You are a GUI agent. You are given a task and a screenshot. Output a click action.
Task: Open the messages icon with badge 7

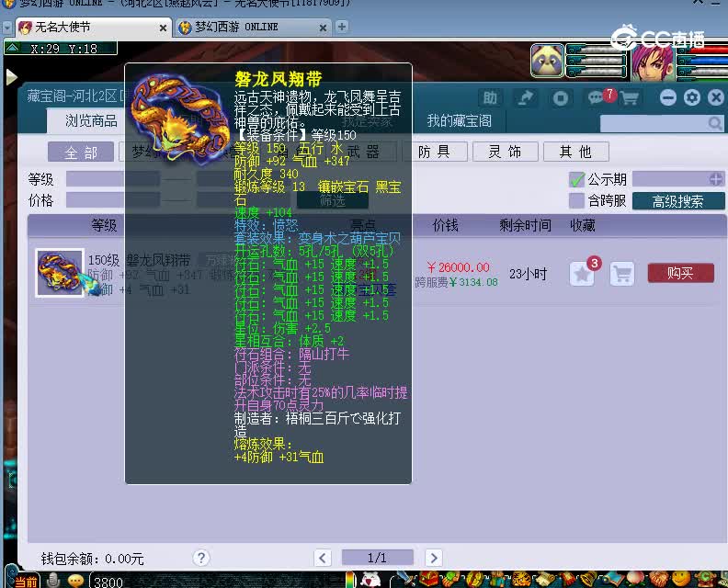click(597, 97)
